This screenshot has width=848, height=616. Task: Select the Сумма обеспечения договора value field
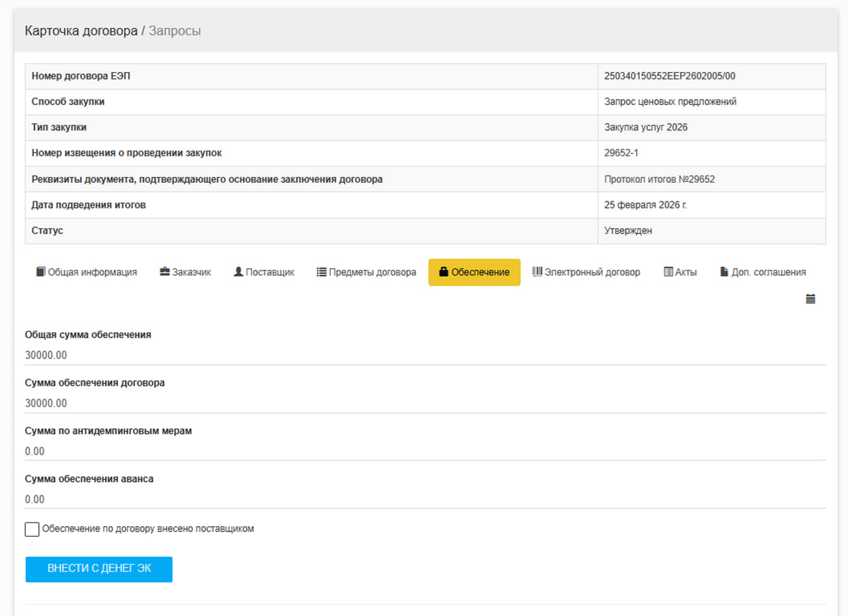[425, 404]
